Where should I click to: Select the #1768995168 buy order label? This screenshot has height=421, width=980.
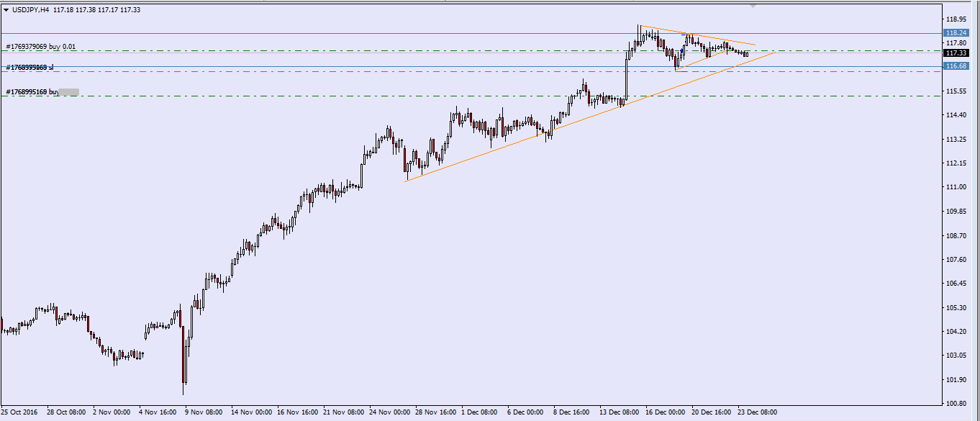tap(32, 92)
